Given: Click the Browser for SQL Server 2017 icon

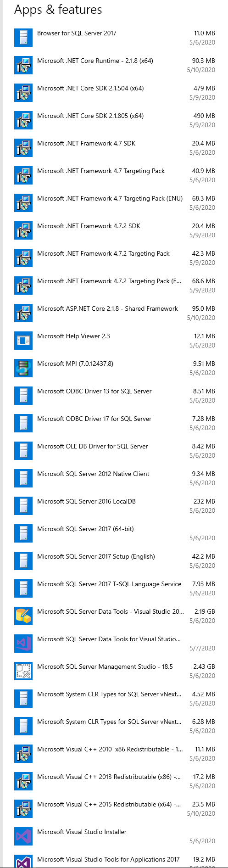Looking at the screenshot, I should click(x=23, y=38).
